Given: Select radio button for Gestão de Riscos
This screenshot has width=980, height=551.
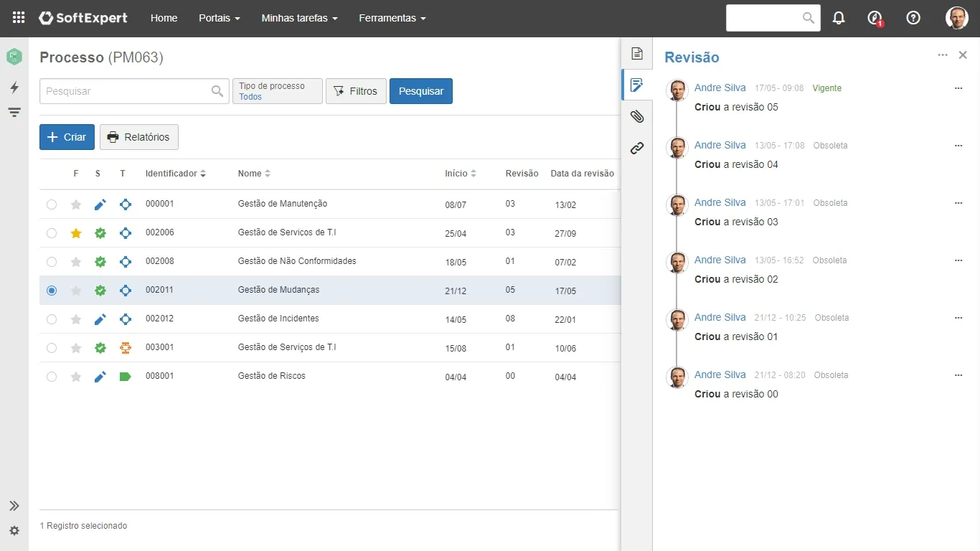Looking at the screenshot, I should click(52, 377).
